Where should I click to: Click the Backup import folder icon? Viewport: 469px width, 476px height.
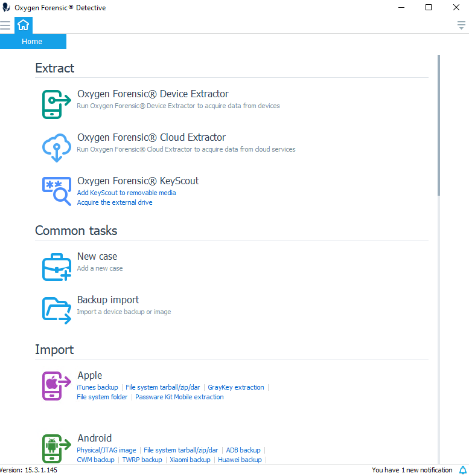pos(56,310)
